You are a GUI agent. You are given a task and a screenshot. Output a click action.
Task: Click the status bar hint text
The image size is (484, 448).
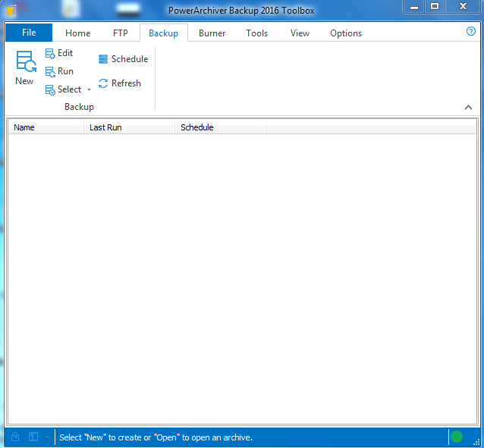pos(156,437)
